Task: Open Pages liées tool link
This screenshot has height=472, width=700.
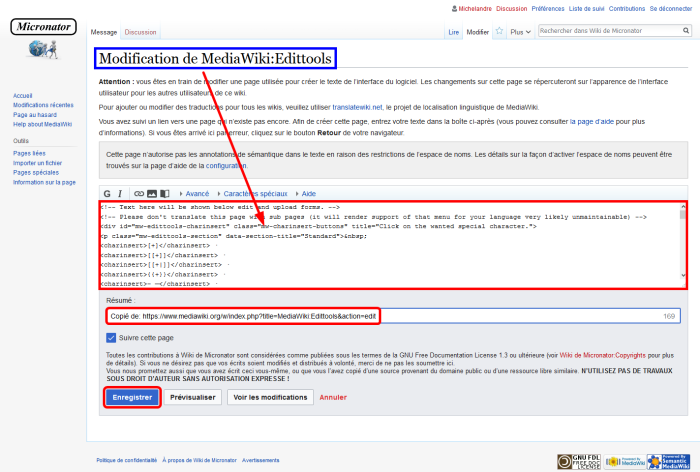Action: (29, 153)
